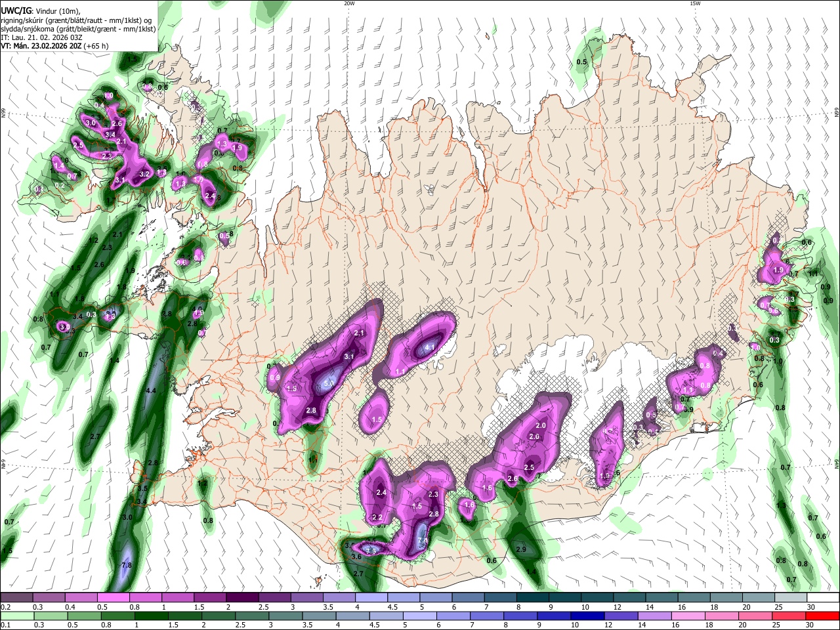Click the 15W longitude label
This screenshot has height=630, width=840.
695,3
